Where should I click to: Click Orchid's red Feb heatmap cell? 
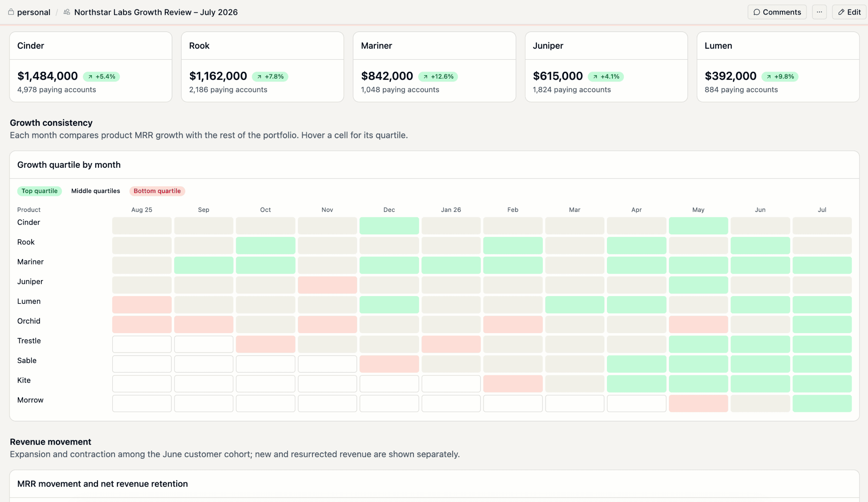[513, 325]
